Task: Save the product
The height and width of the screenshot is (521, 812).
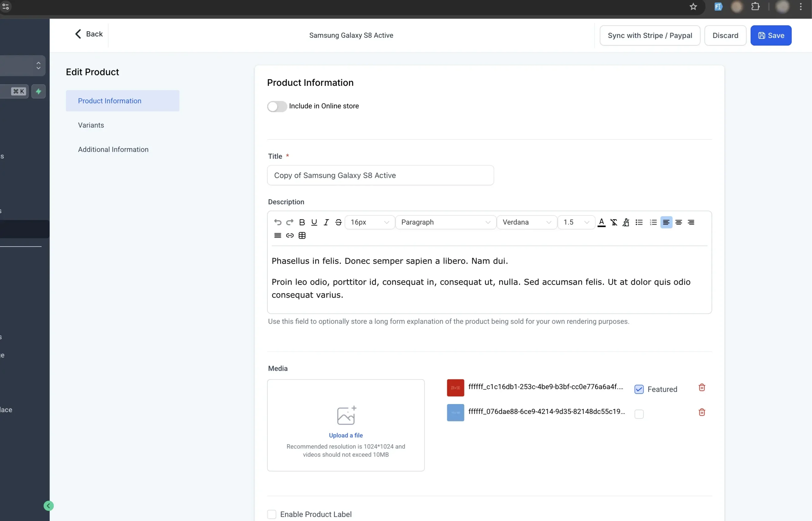Action: [x=771, y=35]
